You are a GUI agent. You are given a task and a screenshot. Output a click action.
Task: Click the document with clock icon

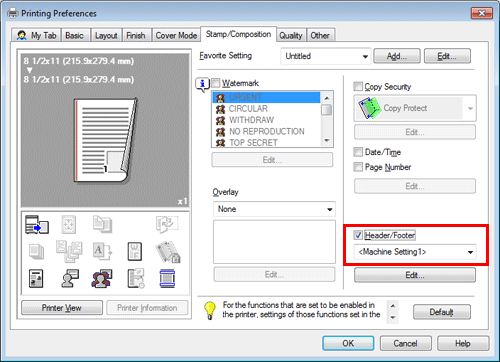pyautogui.click(x=136, y=279)
